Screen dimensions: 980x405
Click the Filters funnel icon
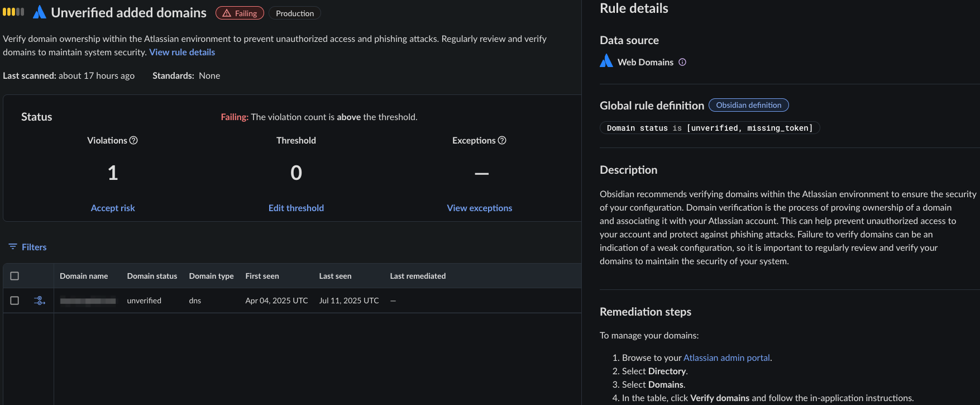[x=13, y=246]
